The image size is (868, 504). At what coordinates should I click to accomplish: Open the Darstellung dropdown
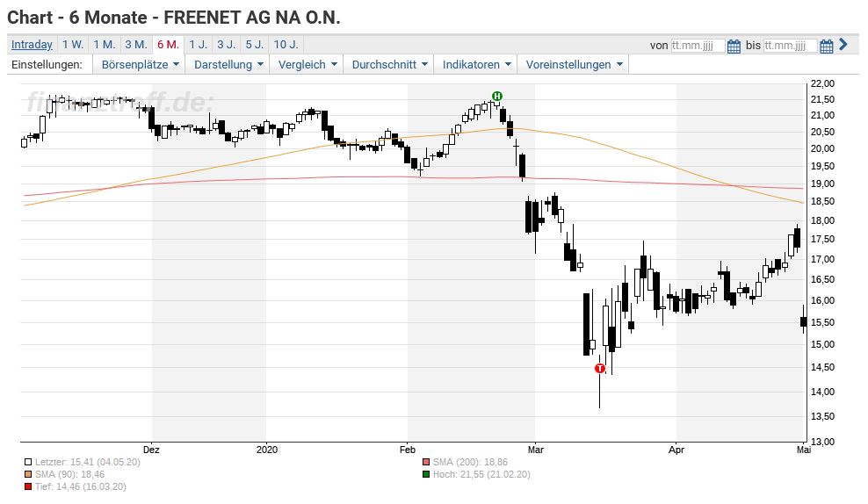tap(228, 64)
